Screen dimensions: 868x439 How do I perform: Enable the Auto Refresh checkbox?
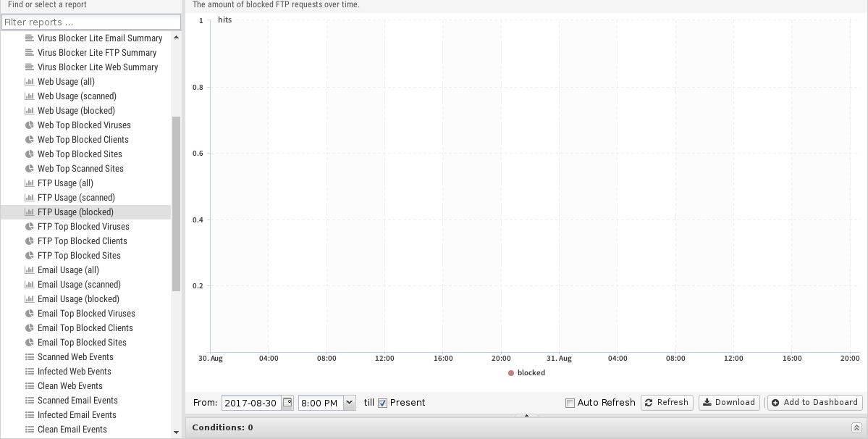click(x=570, y=403)
